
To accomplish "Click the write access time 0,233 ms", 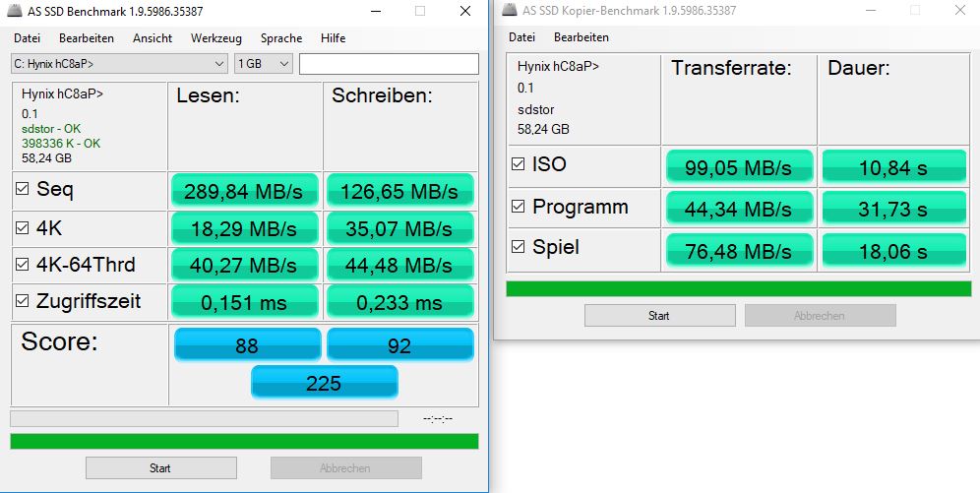I will [400, 302].
